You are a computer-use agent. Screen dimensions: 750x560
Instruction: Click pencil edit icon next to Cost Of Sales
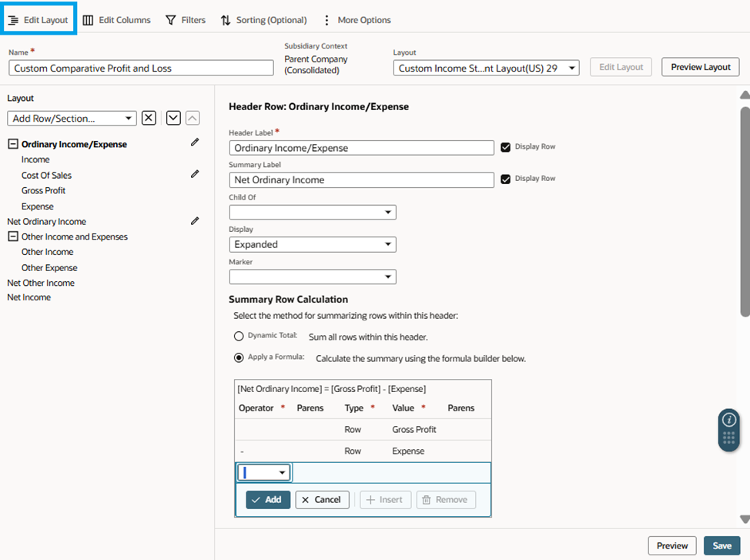195,174
